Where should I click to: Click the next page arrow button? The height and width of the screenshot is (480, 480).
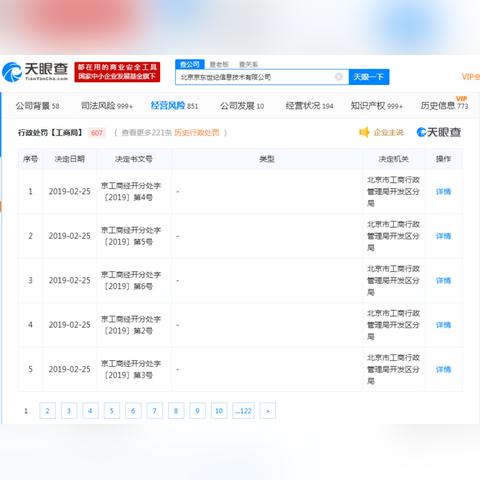268,411
